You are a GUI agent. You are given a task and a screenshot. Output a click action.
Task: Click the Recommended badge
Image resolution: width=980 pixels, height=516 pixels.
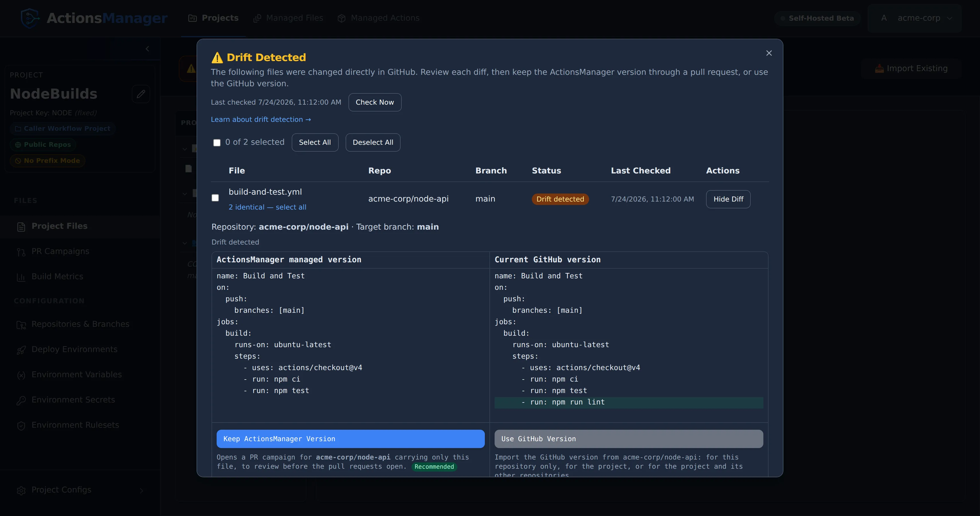(434, 467)
